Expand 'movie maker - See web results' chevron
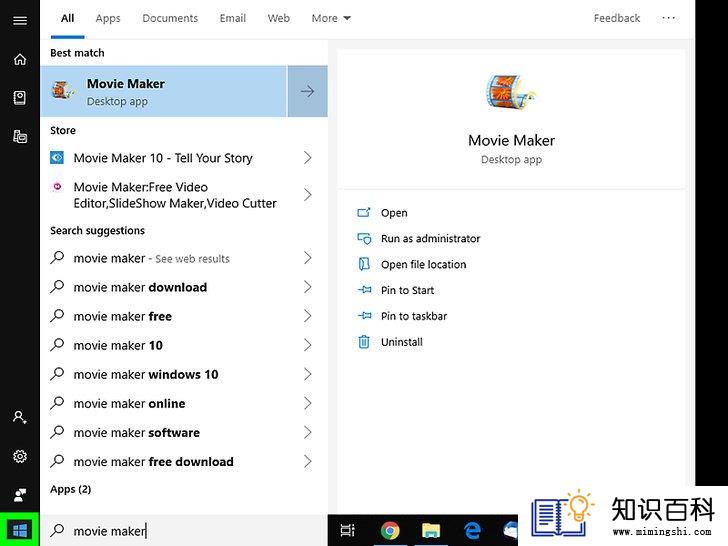728x546 pixels. click(x=307, y=258)
